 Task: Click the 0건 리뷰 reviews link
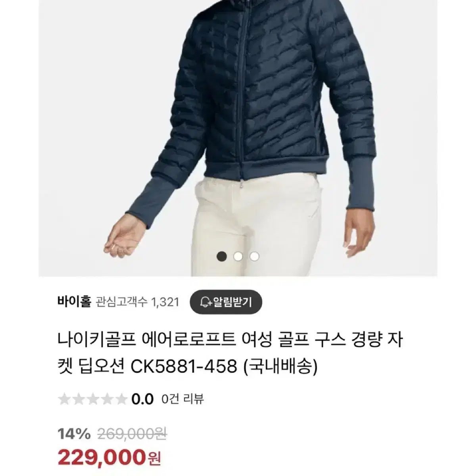click(x=183, y=399)
